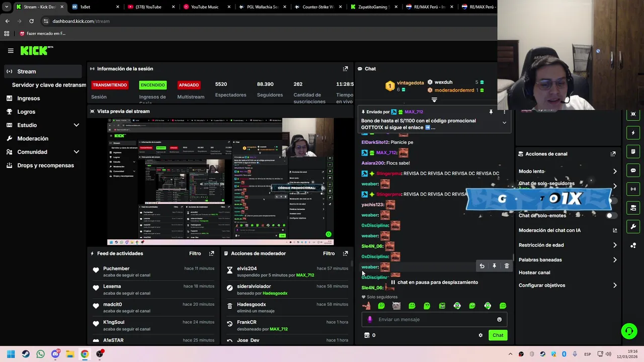Open Modo lento options arrow
644x362 pixels.
pyautogui.click(x=615, y=171)
